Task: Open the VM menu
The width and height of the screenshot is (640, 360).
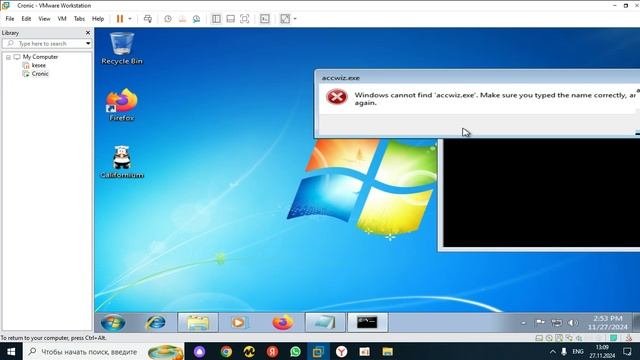Action: pos(62,19)
